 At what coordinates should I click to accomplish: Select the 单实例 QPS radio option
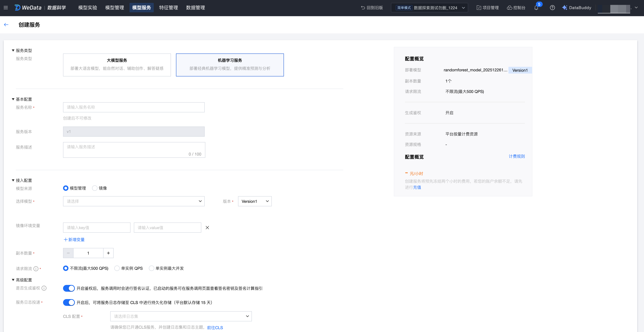click(x=117, y=268)
